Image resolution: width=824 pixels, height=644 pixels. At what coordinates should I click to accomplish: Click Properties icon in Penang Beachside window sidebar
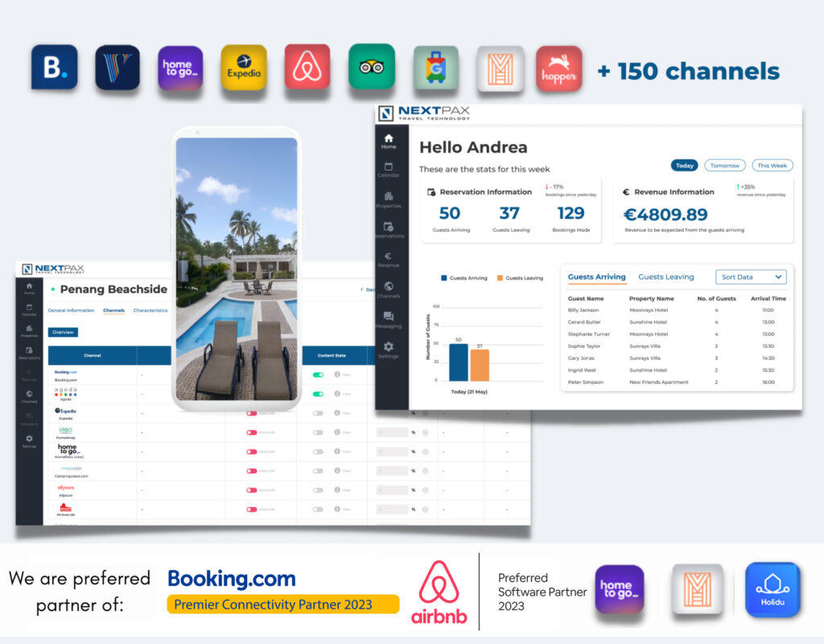coord(30,329)
